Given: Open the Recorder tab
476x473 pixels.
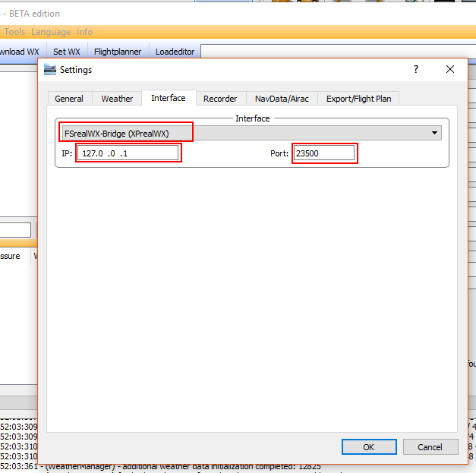Looking at the screenshot, I should [220, 99].
